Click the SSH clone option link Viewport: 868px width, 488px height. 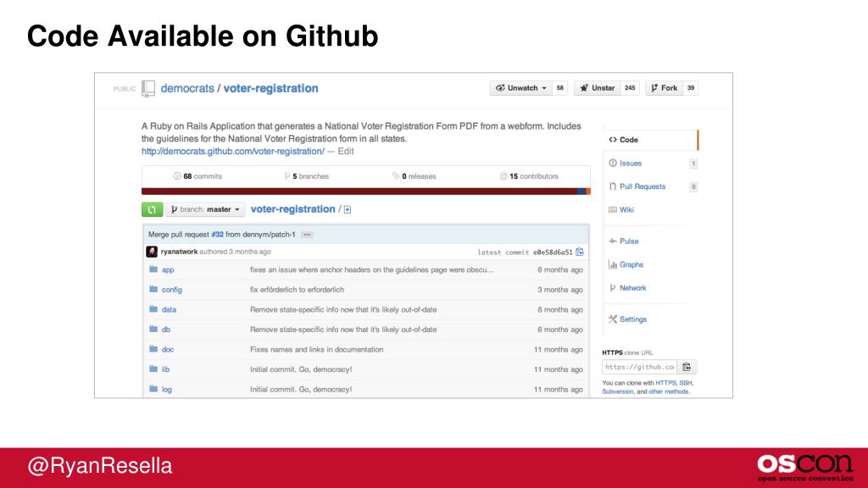click(685, 383)
